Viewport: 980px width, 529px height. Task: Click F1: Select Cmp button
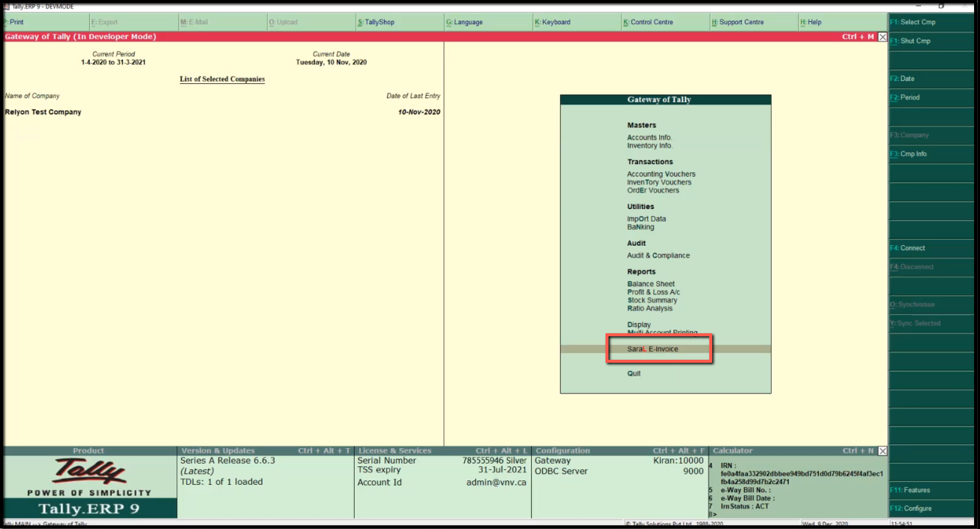[x=933, y=22]
